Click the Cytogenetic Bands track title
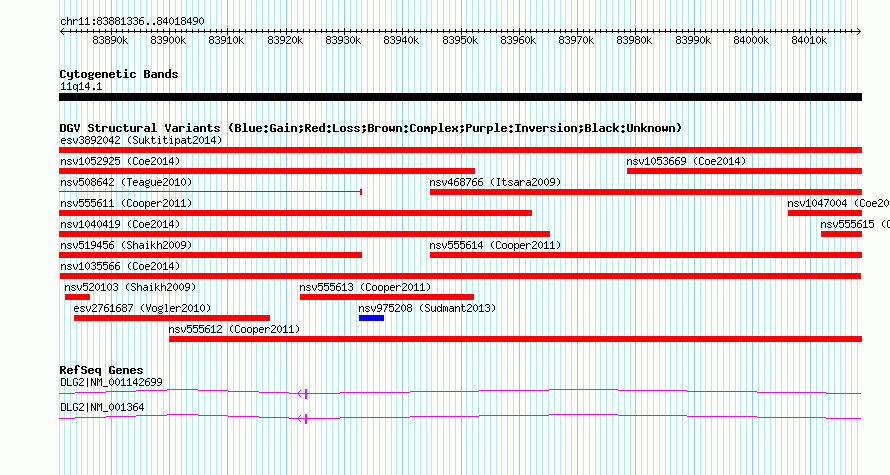Image resolution: width=890 pixels, height=475 pixels. [119, 74]
